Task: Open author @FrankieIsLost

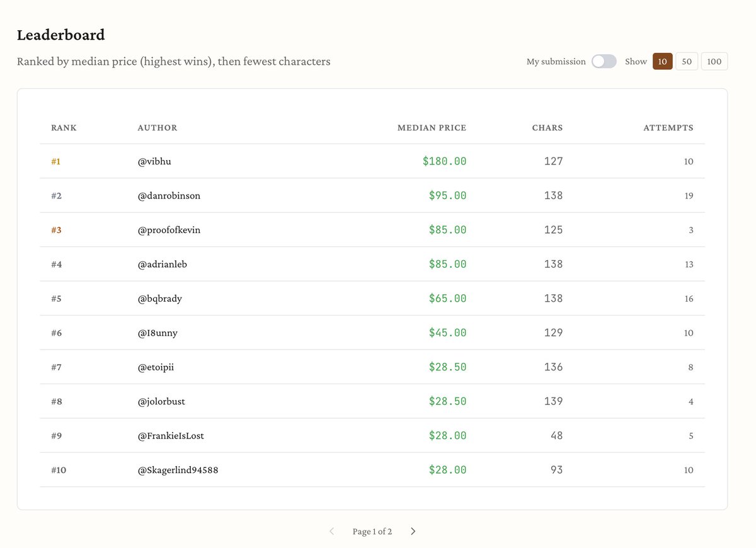Action: [x=171, y=436]
